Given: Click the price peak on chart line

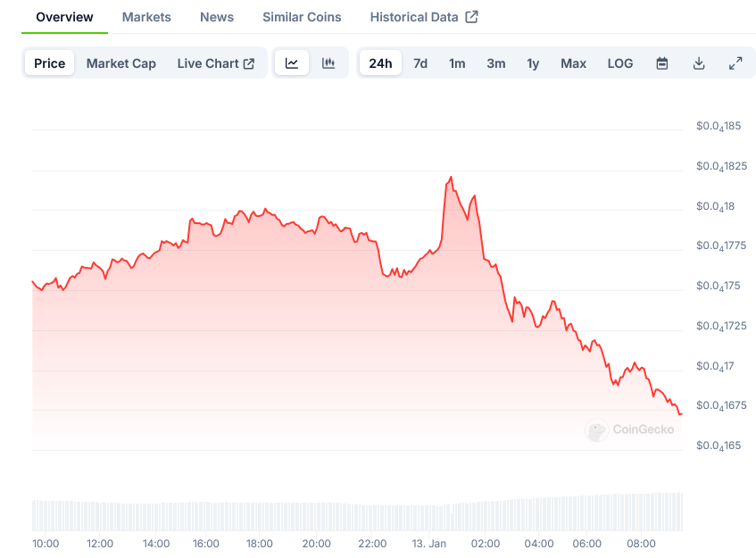Looking at the screenshot, I should (451, 178).
